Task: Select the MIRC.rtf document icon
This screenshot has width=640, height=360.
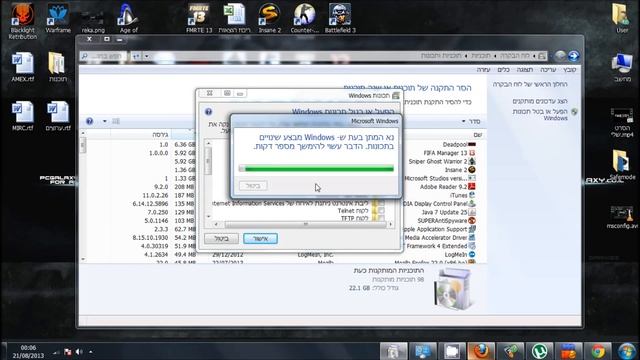Action: pyautogui.click(x=22, y=116)
